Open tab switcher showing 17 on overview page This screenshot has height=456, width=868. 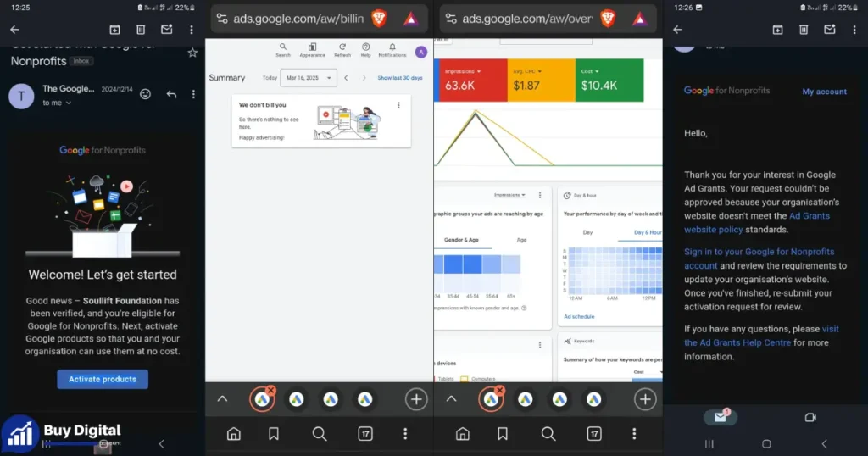594,434
